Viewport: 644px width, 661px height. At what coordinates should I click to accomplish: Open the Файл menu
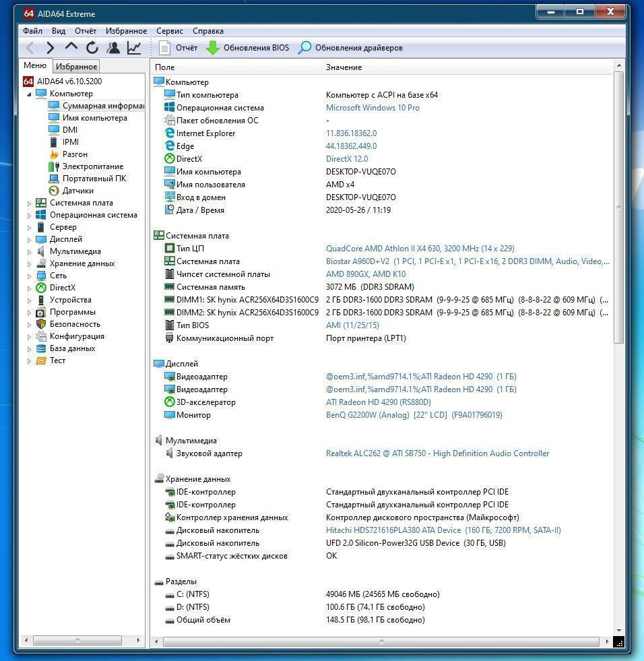coord(32,31)
